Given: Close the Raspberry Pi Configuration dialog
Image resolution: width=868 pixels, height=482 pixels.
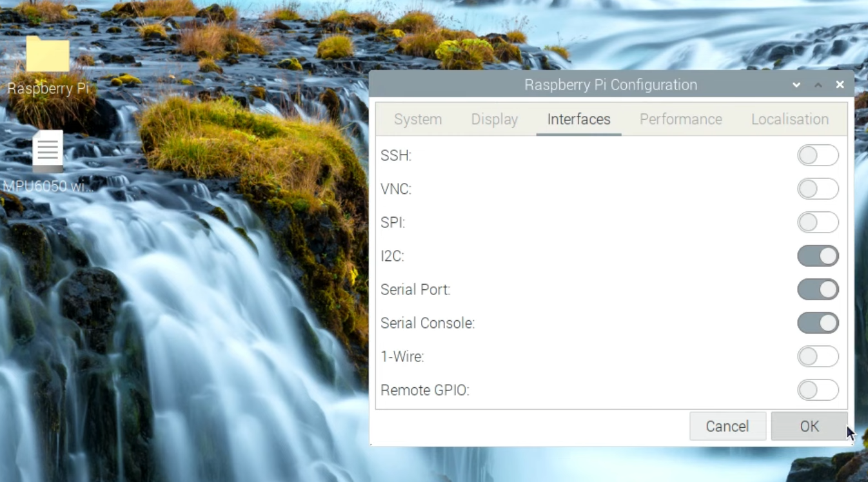Looking at the screenshot, I should point(840,85).
